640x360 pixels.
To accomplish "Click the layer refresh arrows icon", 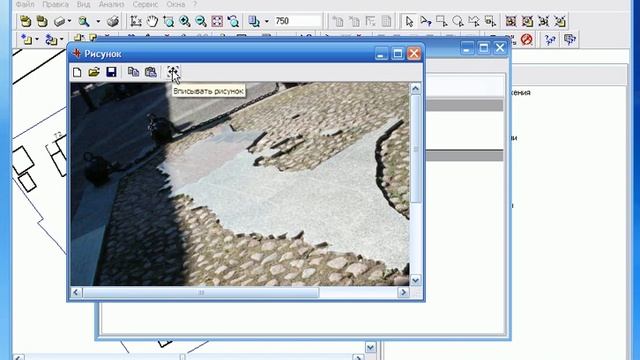I will 51,40.
